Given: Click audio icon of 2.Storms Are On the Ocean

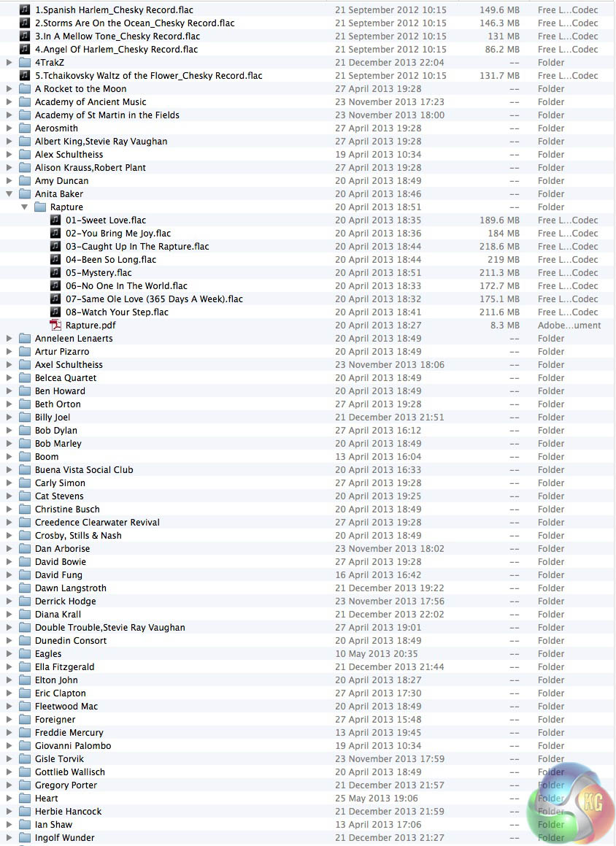Looking at the screenshot, I should click(x=25, y=23).
